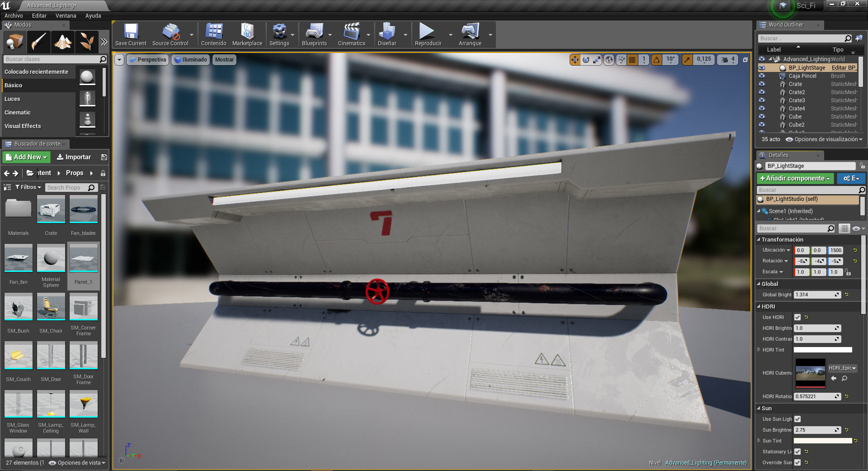The height and width of the screenshot is (471, 868).
Task: Collapse the Sun section
Action: coord(759,408)
